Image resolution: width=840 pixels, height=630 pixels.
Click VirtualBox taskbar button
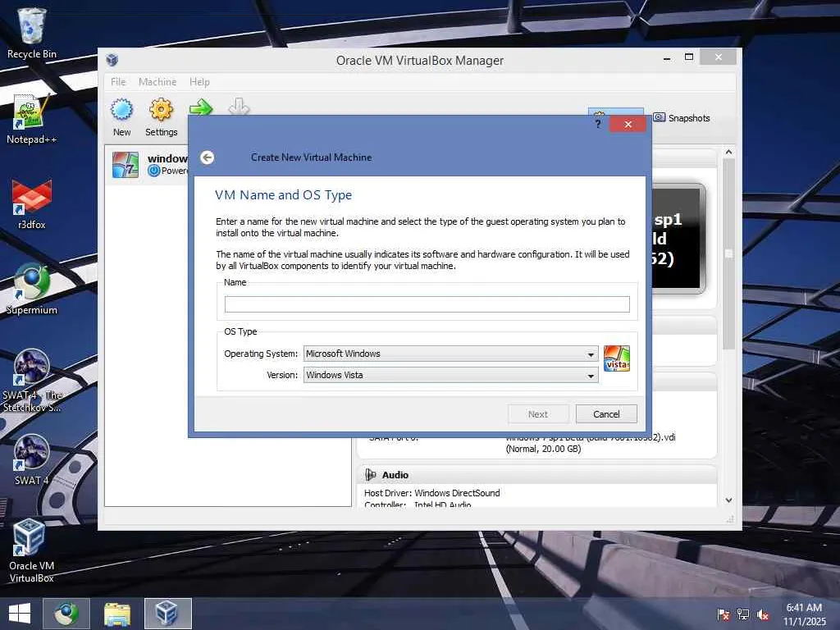167,614
